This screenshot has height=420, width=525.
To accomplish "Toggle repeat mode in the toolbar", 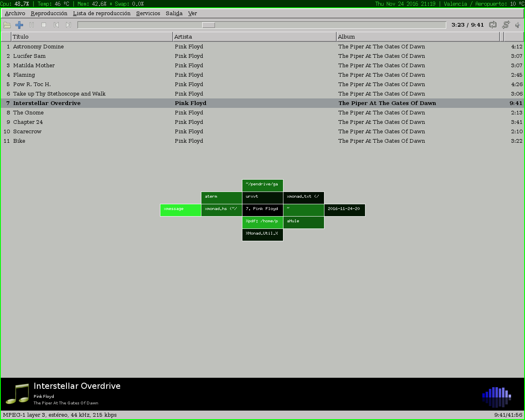I will tap(493, 25).
